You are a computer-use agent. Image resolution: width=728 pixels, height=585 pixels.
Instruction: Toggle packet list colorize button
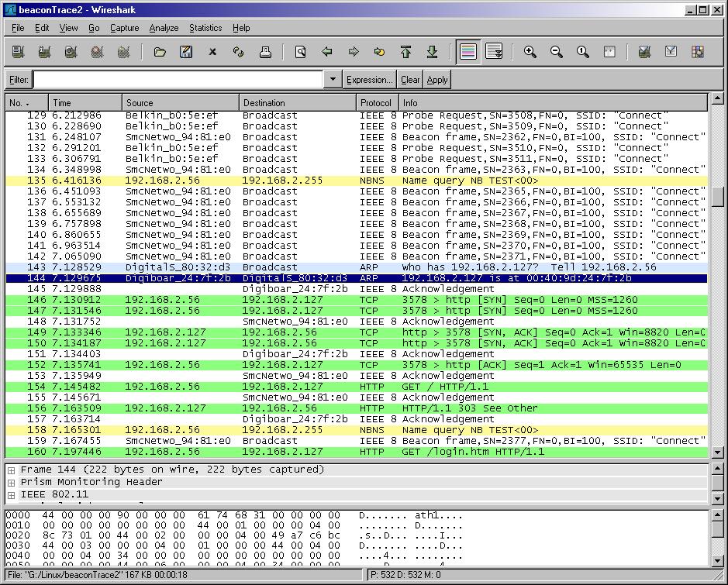(468, 52)
